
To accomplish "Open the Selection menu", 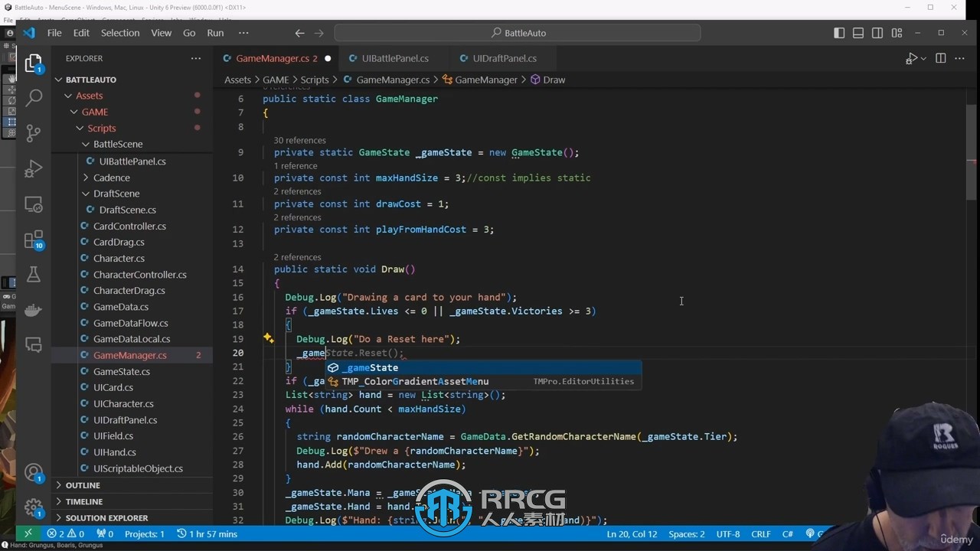I will coord(120,33).
